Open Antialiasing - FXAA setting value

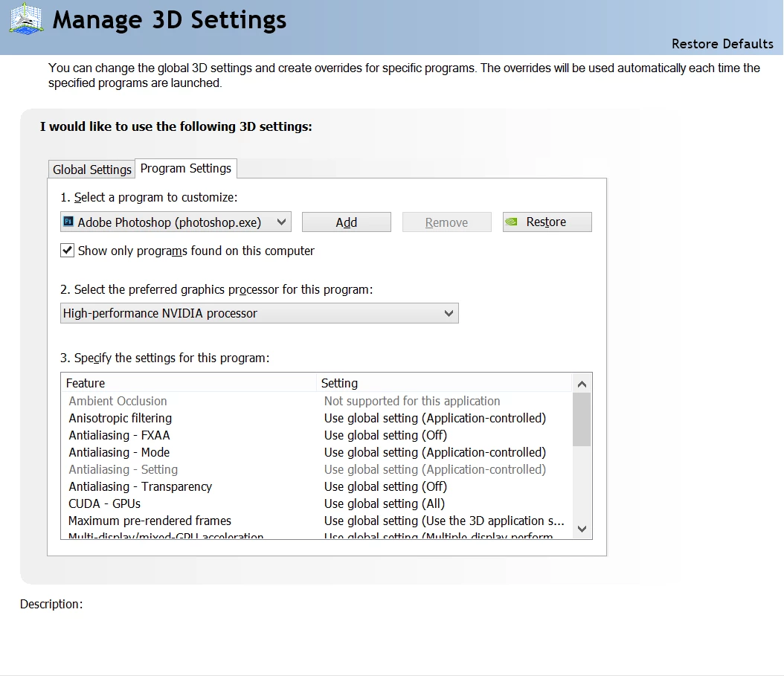pos(385,435)
